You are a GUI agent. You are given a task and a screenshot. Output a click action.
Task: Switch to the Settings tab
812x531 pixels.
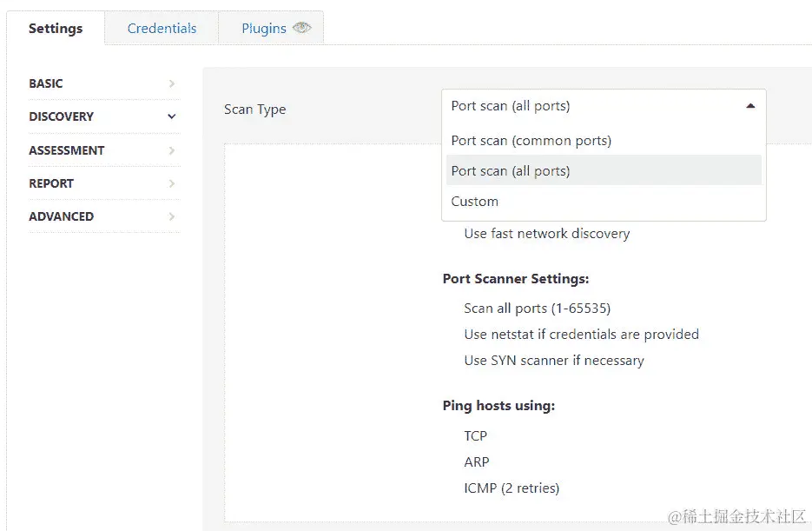[56, 28]
